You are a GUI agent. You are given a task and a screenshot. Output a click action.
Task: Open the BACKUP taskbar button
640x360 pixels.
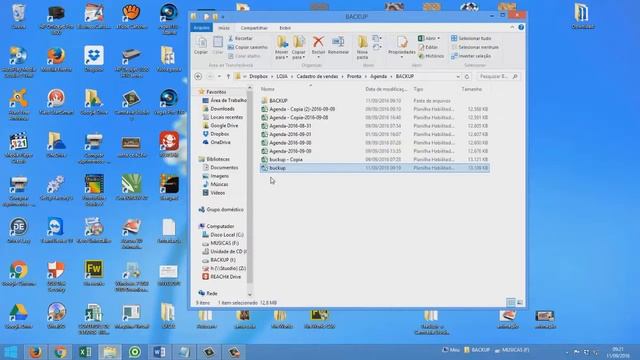[x=477, y=350]
